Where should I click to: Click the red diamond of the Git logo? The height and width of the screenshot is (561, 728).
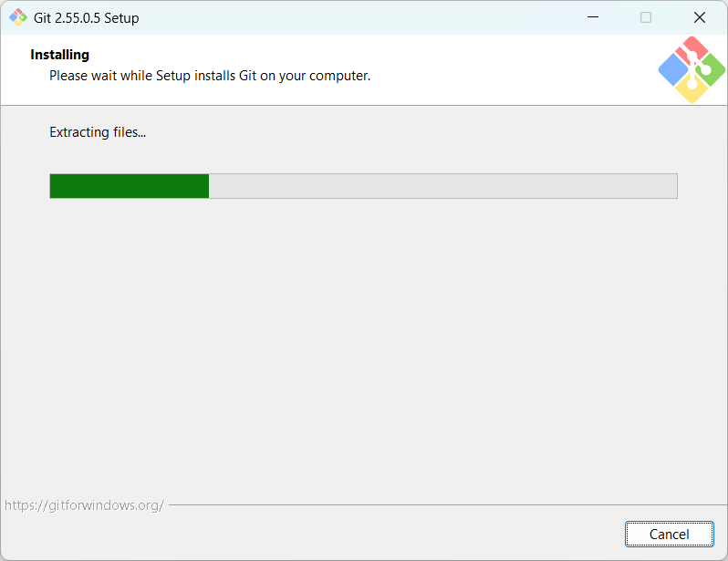(x=692, y=50)
